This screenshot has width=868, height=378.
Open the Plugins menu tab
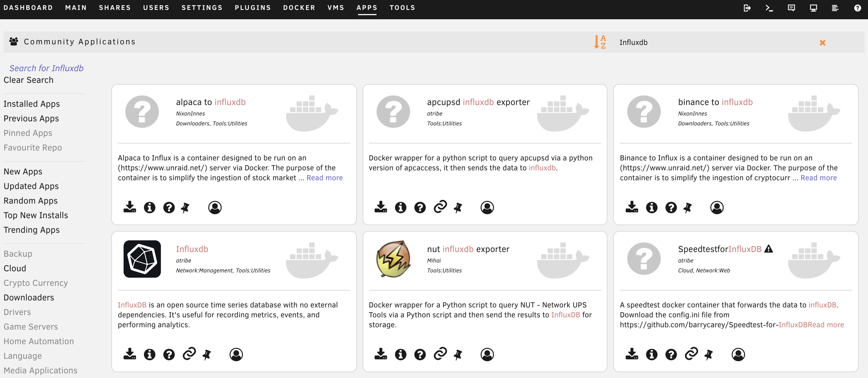click(x=253, y=7)
